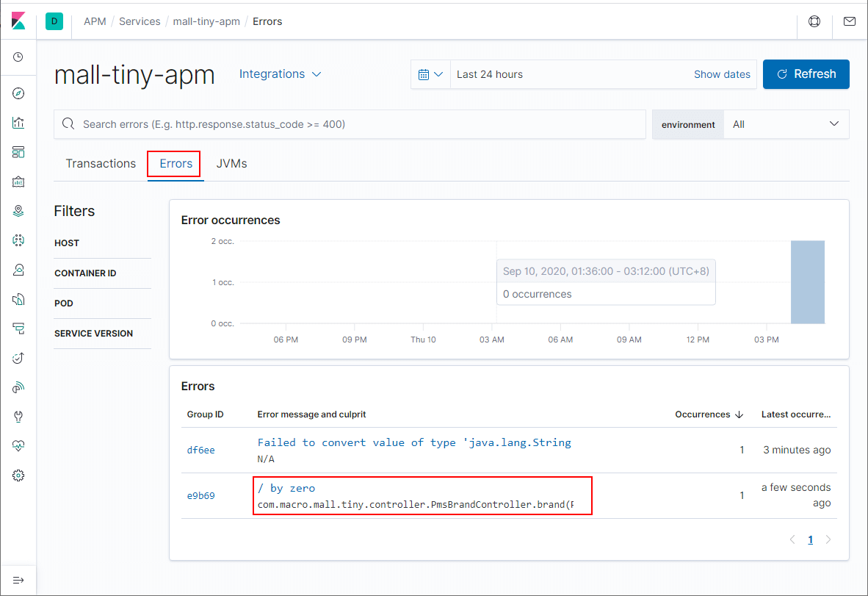Screen dimensions: 868x596
Task: Open the Integrations dropdown
Action: point(280,74)
